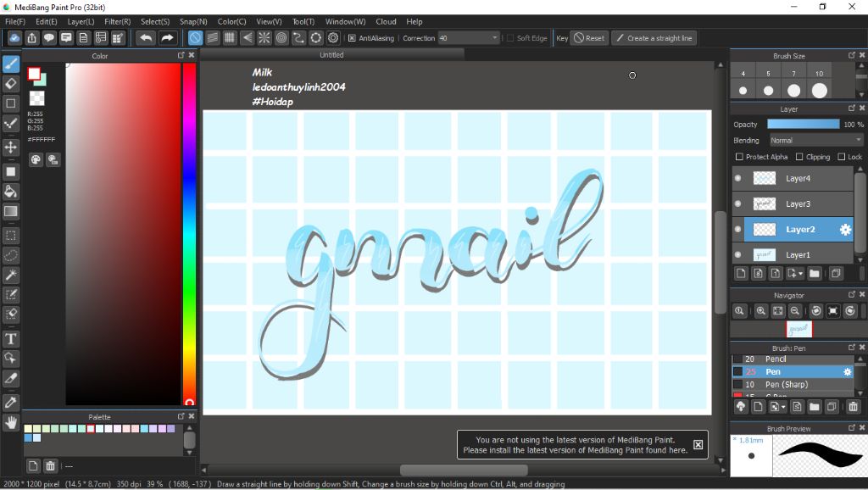
Task: Delete palette color with trash icon
Action: [x=50, y=465]
